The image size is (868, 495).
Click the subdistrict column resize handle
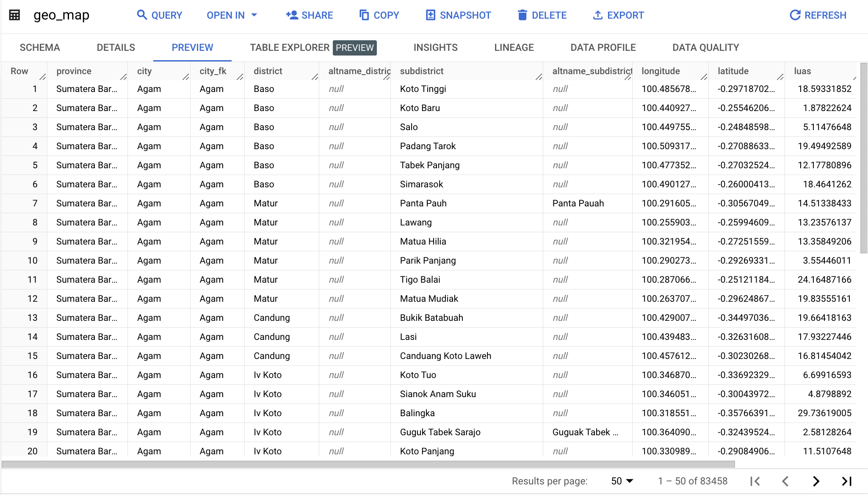[x=539, y=77]
